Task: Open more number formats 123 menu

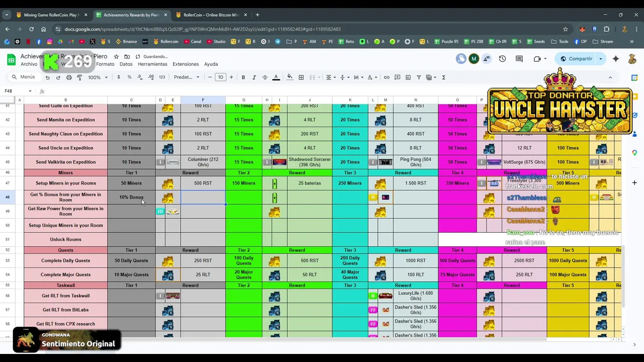Action: 162,77
